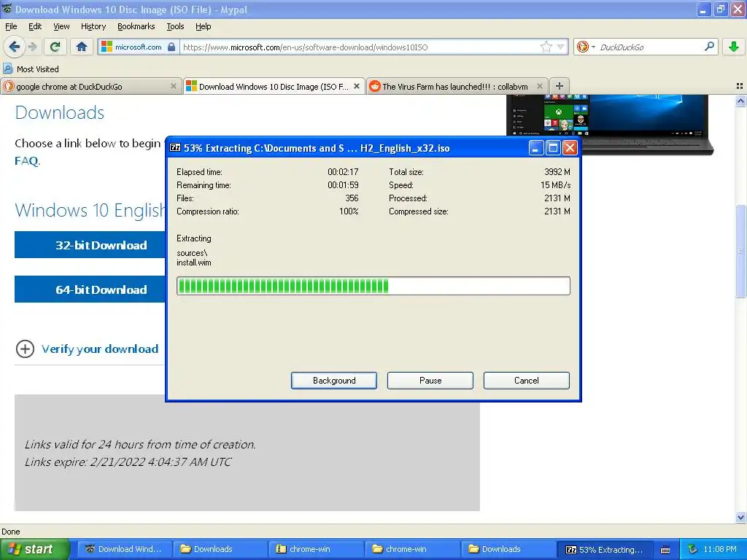Image resolution: width=747 pixels, height=560 pixels.
Task: Open the chrome-win archive taskbar item
Action: 315,549
